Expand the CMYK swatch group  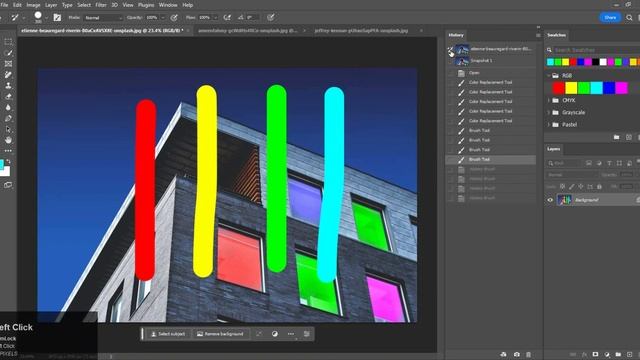[549, 100]
